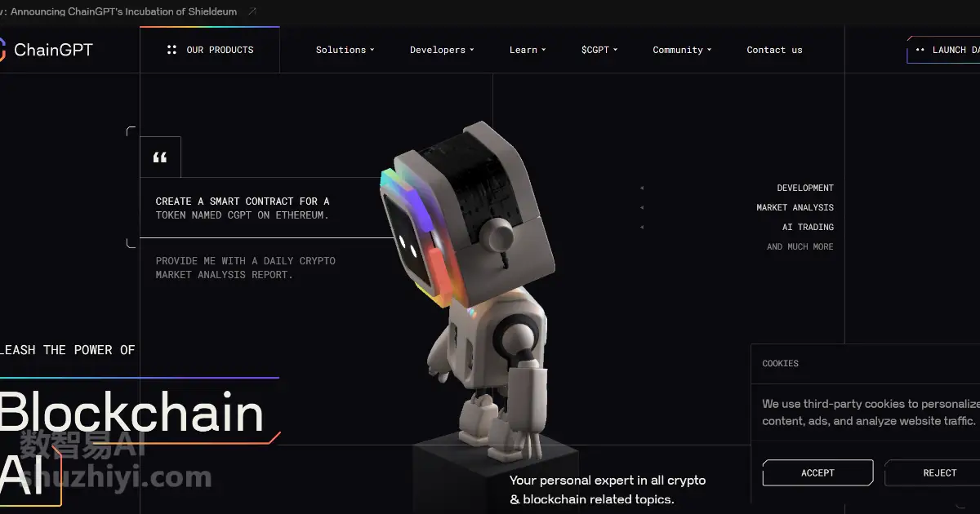Image resolution: width=980 pixels, height=514 pixels.
Task: Open the $CGPT menu
Action: 599,50
